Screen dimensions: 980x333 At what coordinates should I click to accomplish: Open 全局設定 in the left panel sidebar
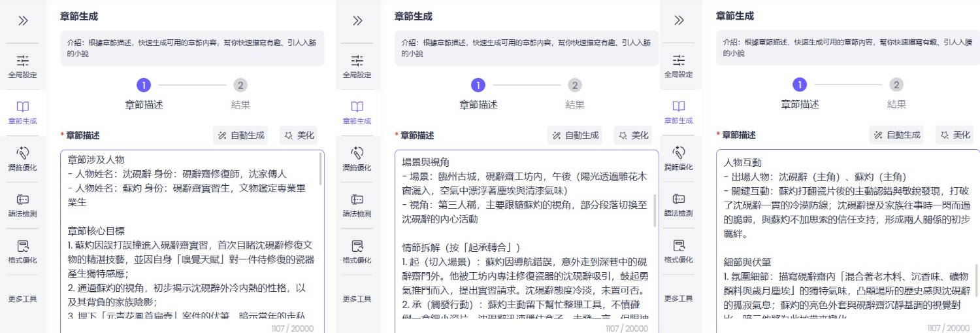pos(23,66)
